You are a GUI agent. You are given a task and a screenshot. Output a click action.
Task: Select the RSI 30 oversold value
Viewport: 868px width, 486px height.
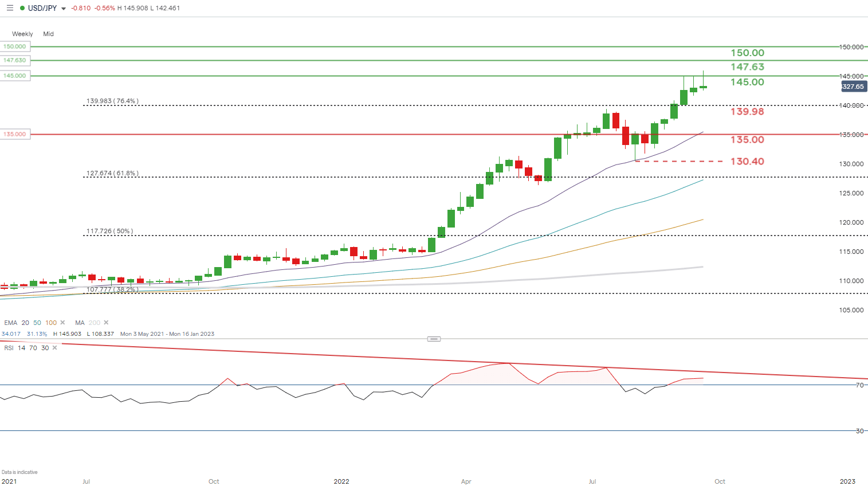[45, 348]
